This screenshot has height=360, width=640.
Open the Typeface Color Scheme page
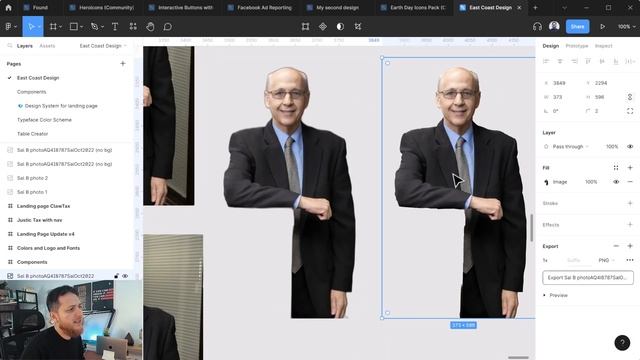tap(44, 120)
